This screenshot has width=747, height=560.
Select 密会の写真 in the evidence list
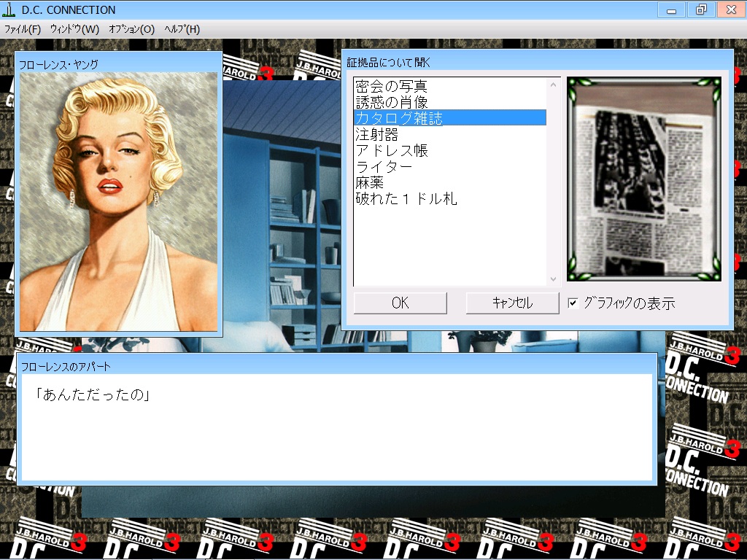(449, 86)
